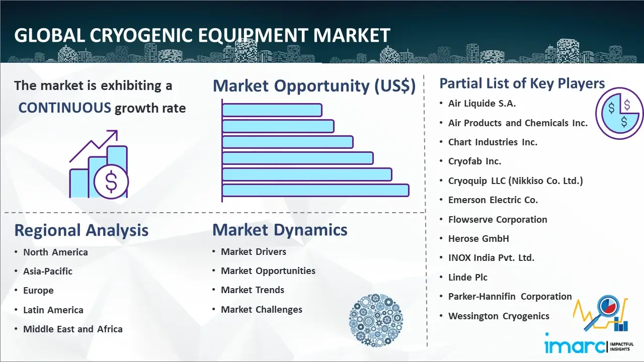644x362 pixels.
Task: Click the dollar pie chart icon
Action: 619,114
